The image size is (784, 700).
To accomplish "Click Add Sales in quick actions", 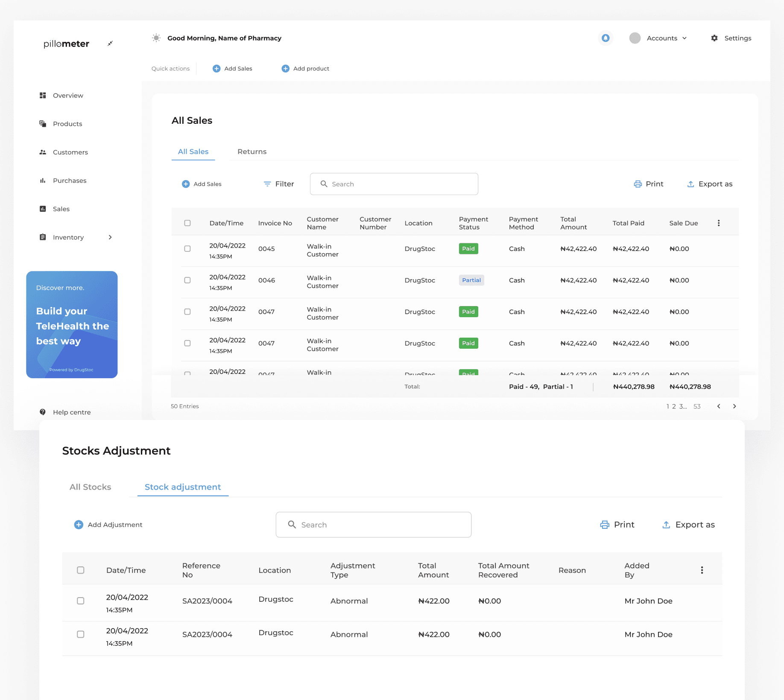I will coord(232,68).
